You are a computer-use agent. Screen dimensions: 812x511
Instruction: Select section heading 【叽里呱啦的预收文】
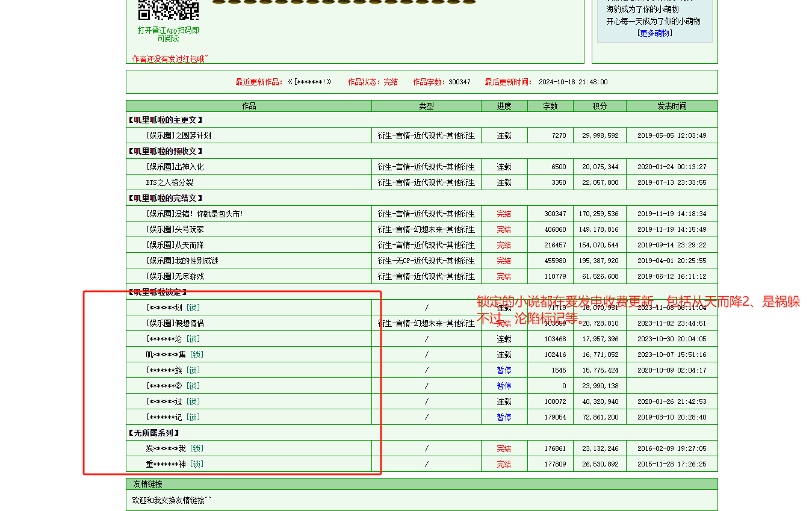point(165,151)
